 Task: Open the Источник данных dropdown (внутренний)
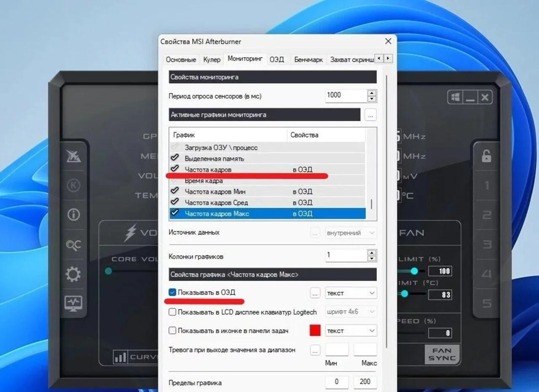point(351,233)
